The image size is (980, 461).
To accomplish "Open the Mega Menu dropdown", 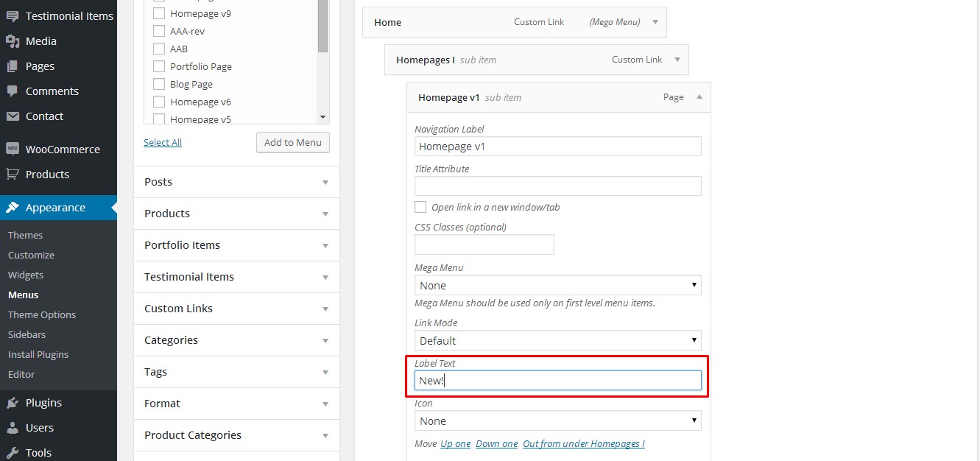I will (x=557, y=285).
